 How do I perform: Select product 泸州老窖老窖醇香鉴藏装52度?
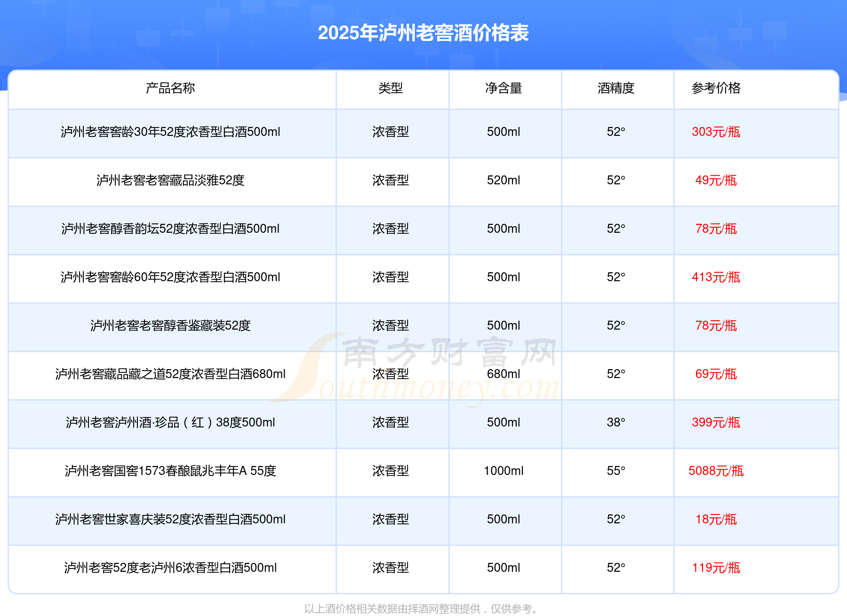point(170,325)
